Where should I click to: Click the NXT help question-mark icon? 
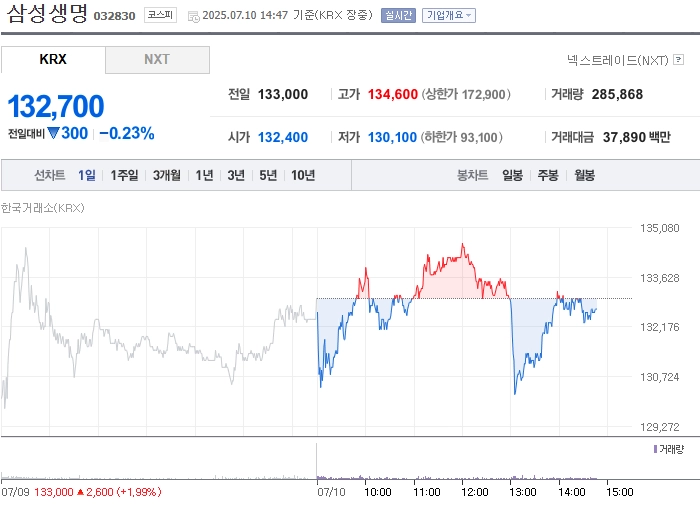coord(679,59)
